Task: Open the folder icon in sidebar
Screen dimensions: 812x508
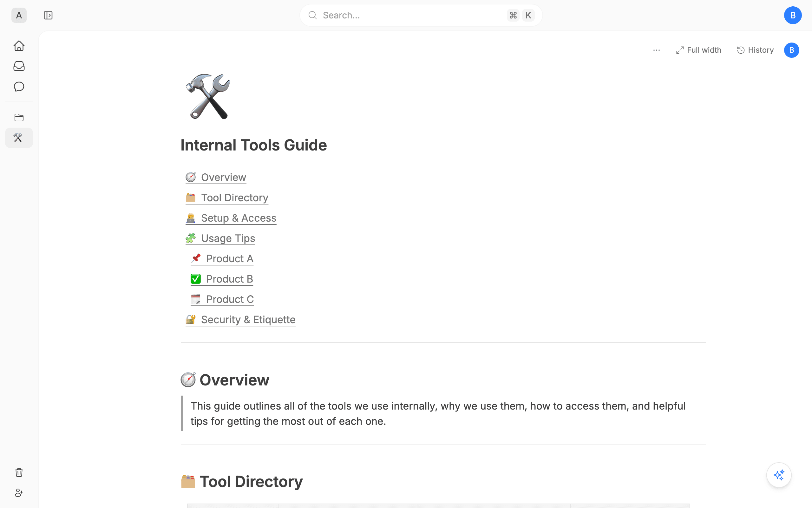Action: pos(19,117)
